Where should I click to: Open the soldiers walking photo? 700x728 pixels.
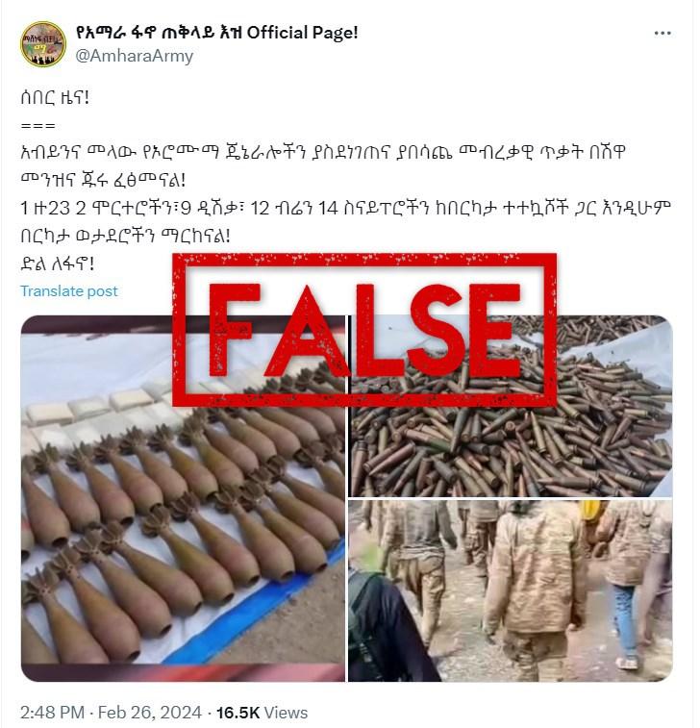[511, 590]
